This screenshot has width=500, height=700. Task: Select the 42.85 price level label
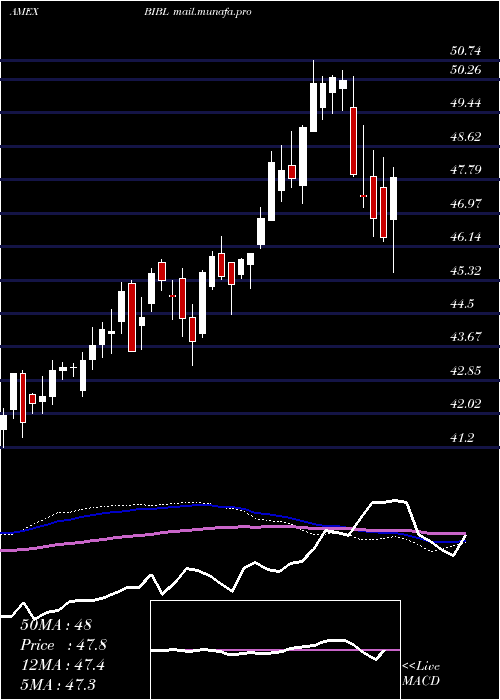click(x=466, y=371)
